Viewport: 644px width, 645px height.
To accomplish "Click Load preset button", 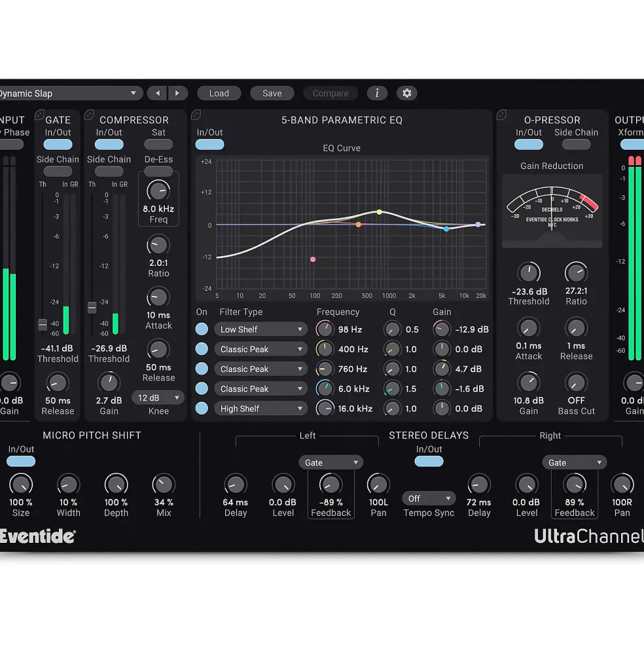I will (x=219, y=94).
